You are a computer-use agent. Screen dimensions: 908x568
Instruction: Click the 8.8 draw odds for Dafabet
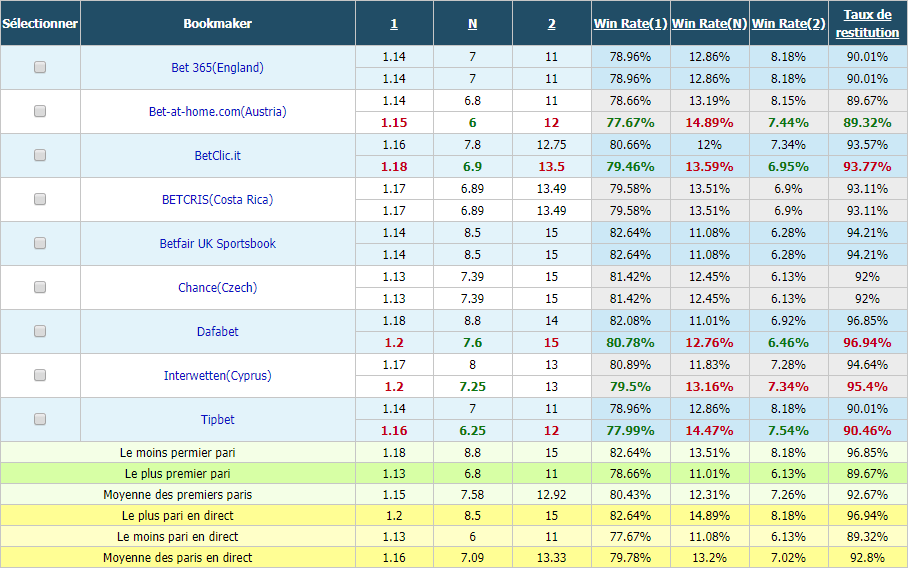tap(473, 321)
